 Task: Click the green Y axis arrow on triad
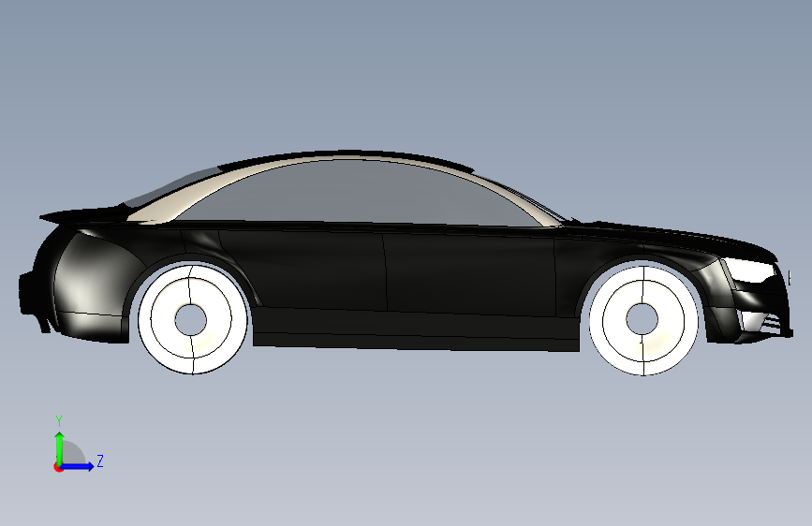(x=60, y=446)
